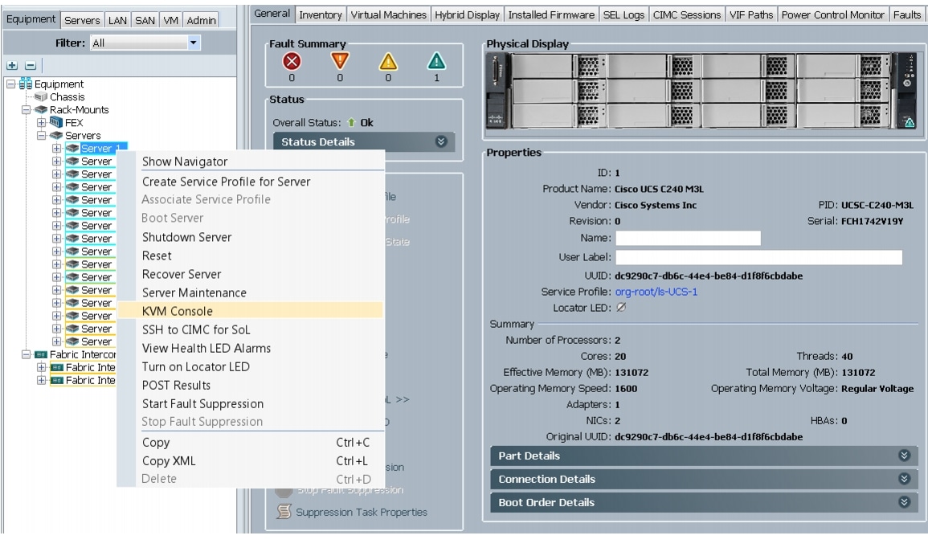928x560 pixels.
Task: Click the Locator LED indicator icon
Action: 621,307
